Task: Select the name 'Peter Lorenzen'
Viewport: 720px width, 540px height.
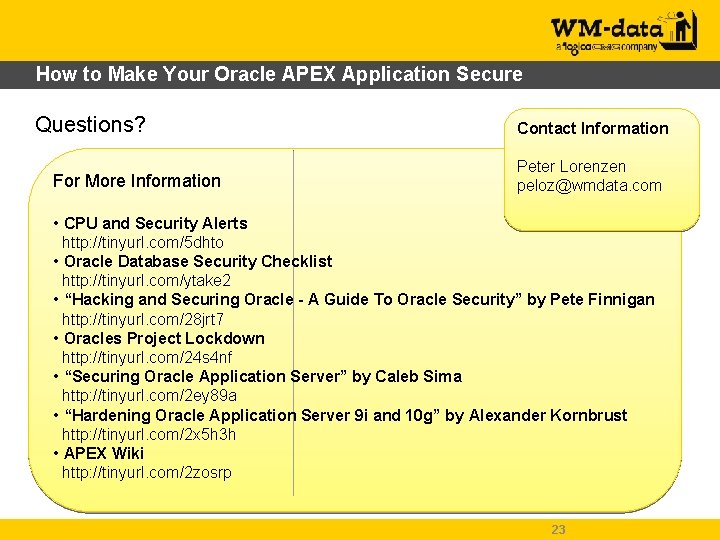Action: click(571, 166)
